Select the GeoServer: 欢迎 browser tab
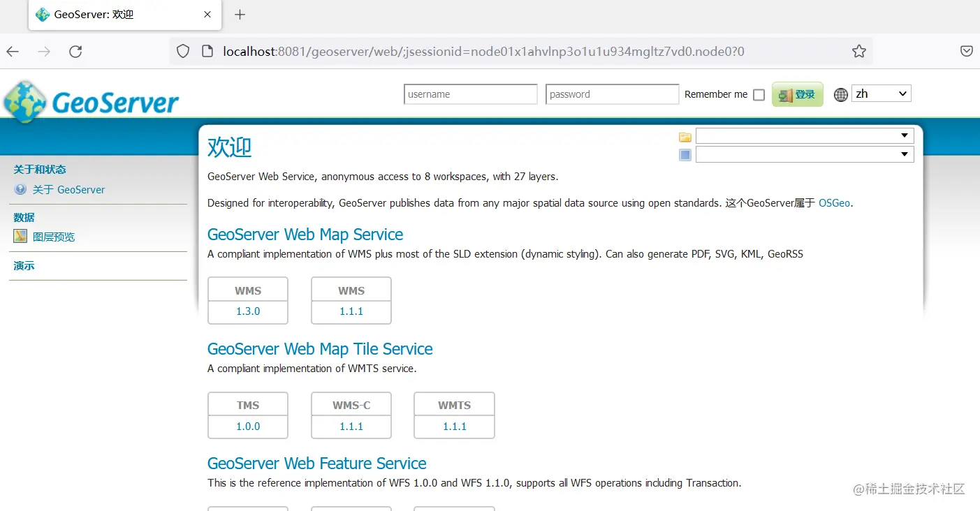 (x=124, y=15)
